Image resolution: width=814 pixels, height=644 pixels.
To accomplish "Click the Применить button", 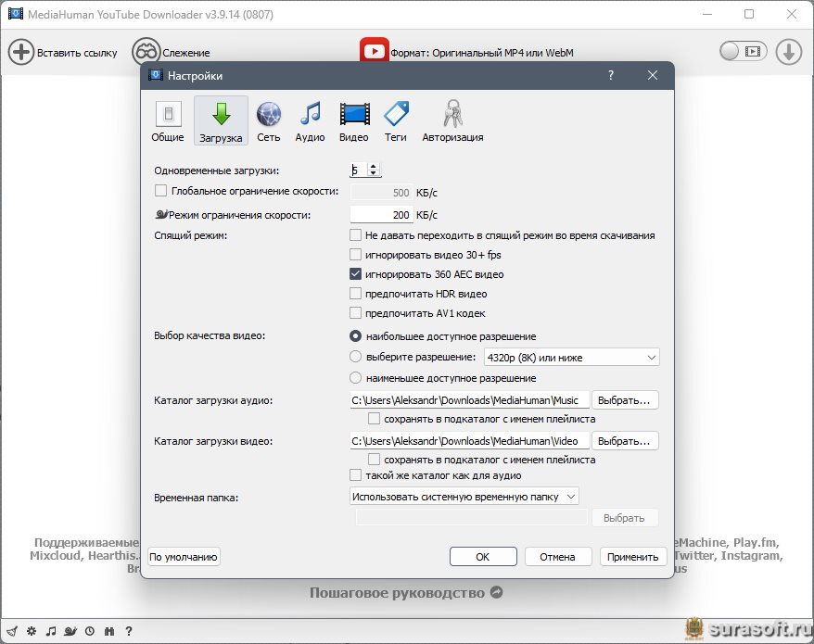I will 633,557.
